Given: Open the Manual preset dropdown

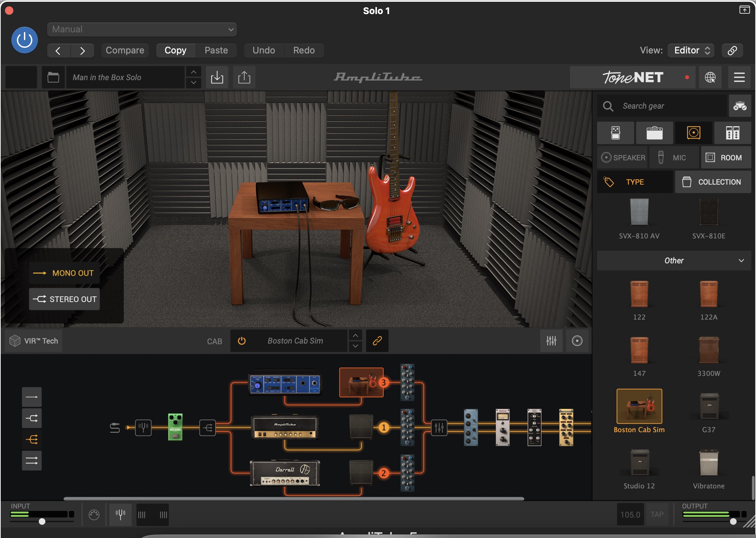Looking at the screenshot, I should point(142,29).
